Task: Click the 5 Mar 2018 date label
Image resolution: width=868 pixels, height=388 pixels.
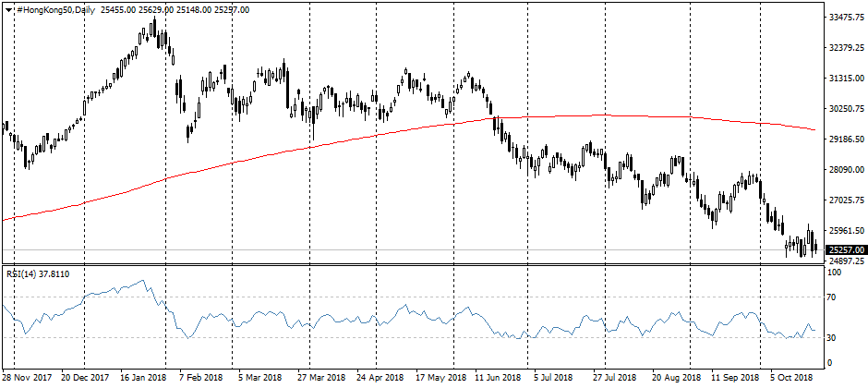Action: (259, 378)
